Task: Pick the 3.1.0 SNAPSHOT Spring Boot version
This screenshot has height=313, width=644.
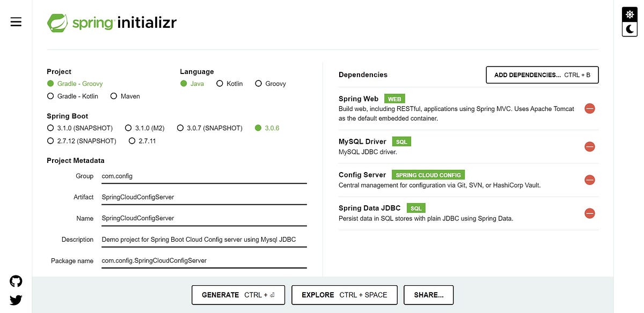Action: (x=51, y=128)
